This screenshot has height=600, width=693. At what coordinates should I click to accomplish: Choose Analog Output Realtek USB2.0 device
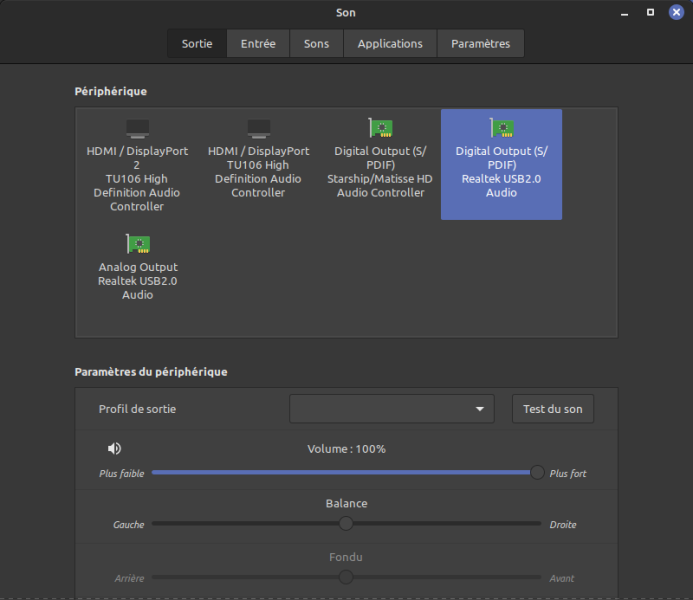coord(137,267)
